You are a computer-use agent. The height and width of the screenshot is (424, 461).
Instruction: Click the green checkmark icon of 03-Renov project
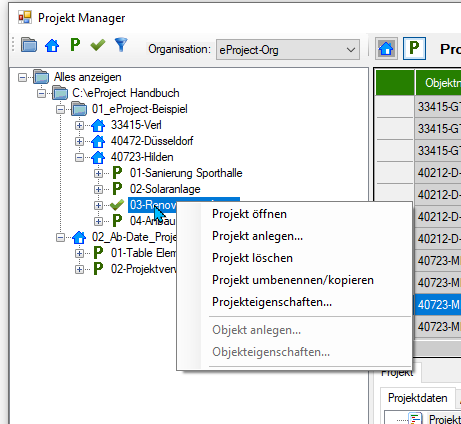117,205
